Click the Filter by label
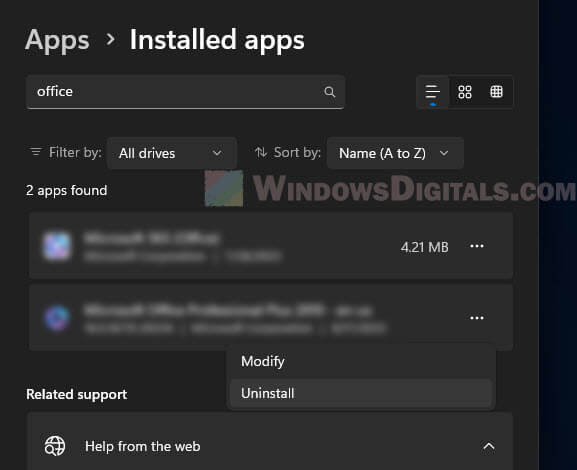 coord(75,152)
